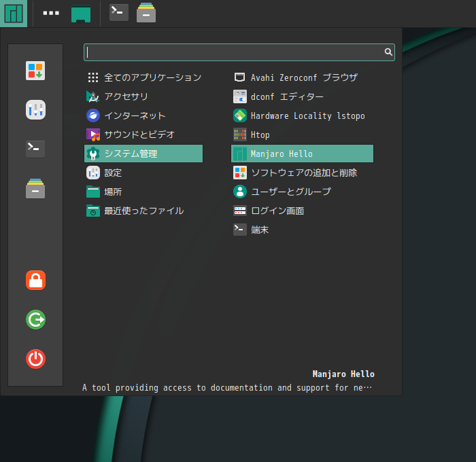Open software manager in favorites sidebar
Screen dimensions: 476x462
click(35, 71)
